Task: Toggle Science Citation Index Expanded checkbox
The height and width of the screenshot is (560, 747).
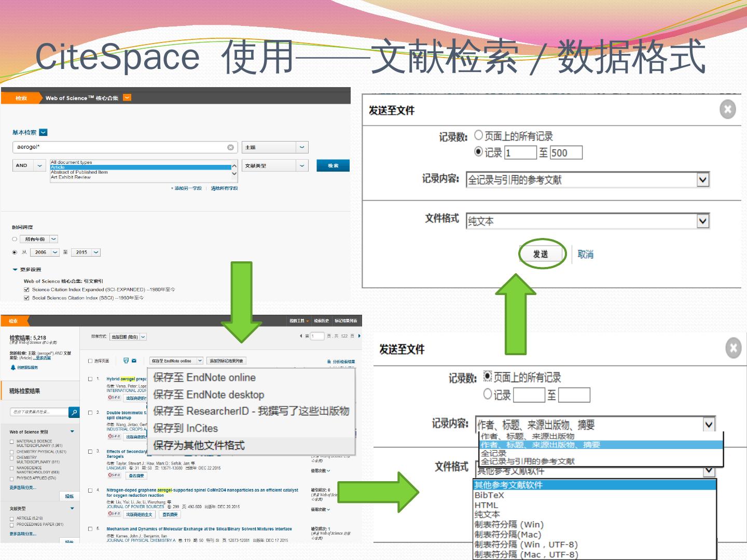Action: click(x=26, y=290)
